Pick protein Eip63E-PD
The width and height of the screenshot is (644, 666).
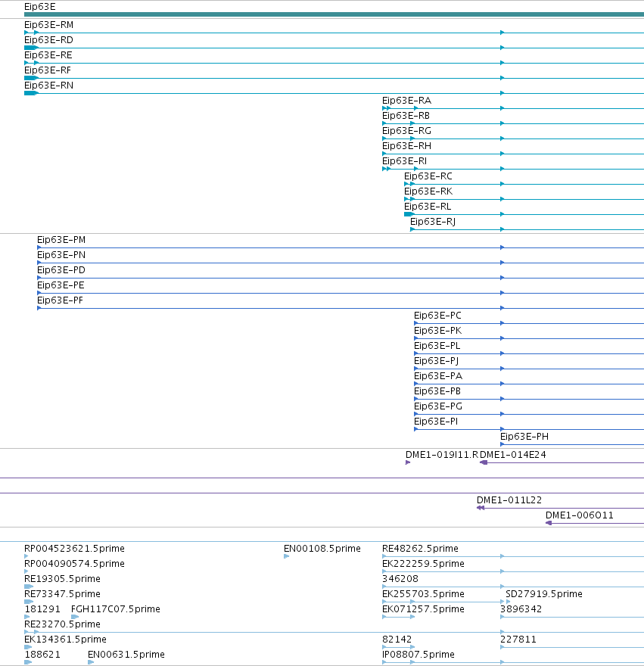coord(61,270)
